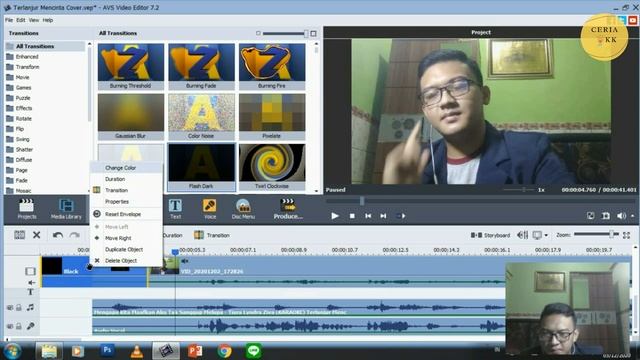640x360 pixels.
Task: Open the Voice recording tool
Action: [x=210, y=209]
